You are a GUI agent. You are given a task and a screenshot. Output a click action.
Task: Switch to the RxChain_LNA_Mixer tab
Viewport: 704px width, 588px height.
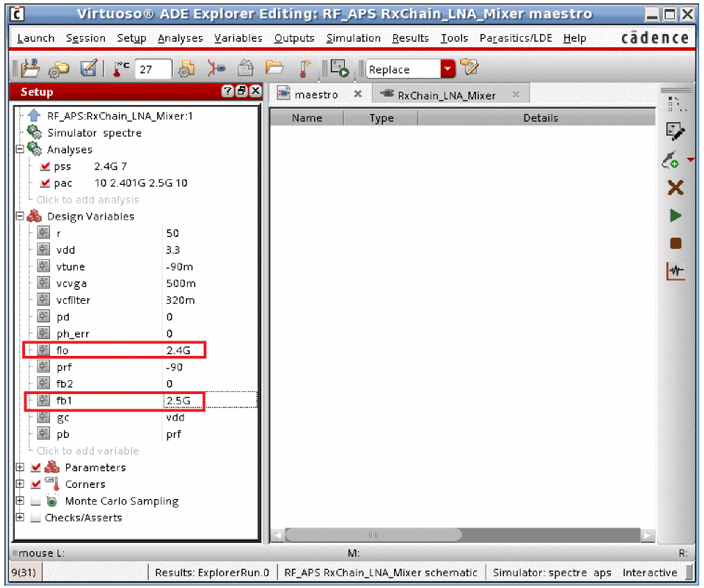pos(446,95)
